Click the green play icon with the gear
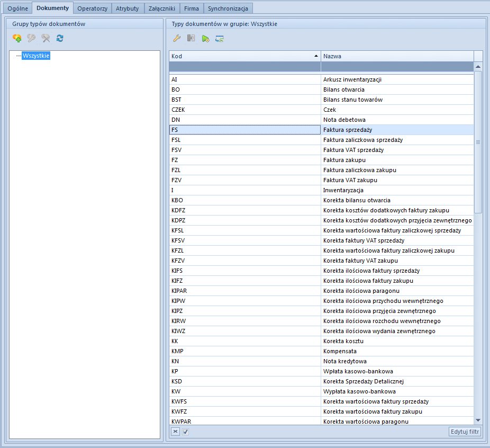The image size is (490, 448). (205, 39)
